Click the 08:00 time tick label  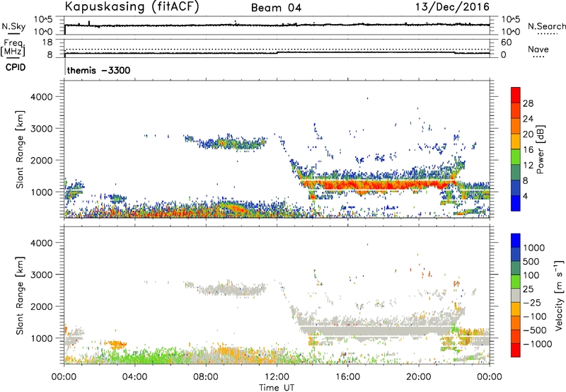206,377
